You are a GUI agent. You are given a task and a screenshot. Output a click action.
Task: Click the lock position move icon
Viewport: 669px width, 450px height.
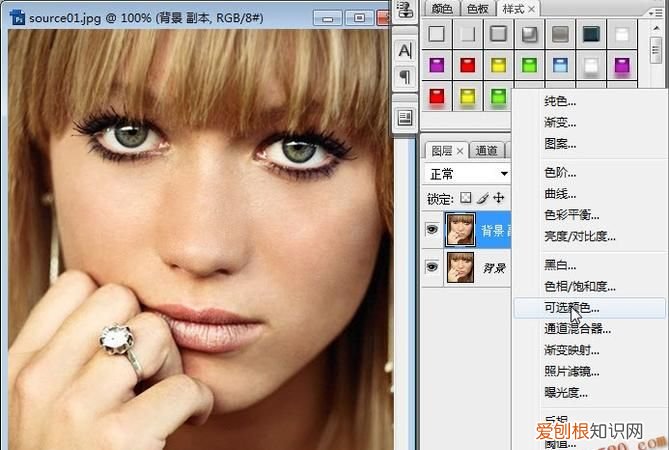pos(498,199)
